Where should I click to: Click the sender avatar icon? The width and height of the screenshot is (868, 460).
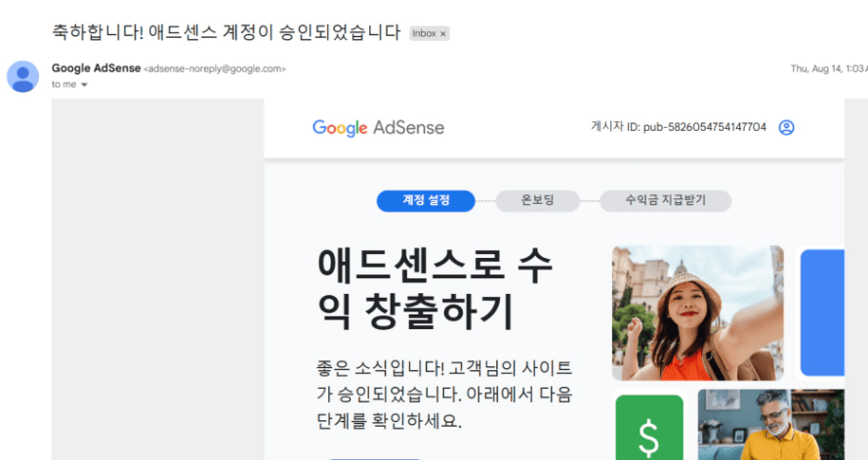point(22,76)
